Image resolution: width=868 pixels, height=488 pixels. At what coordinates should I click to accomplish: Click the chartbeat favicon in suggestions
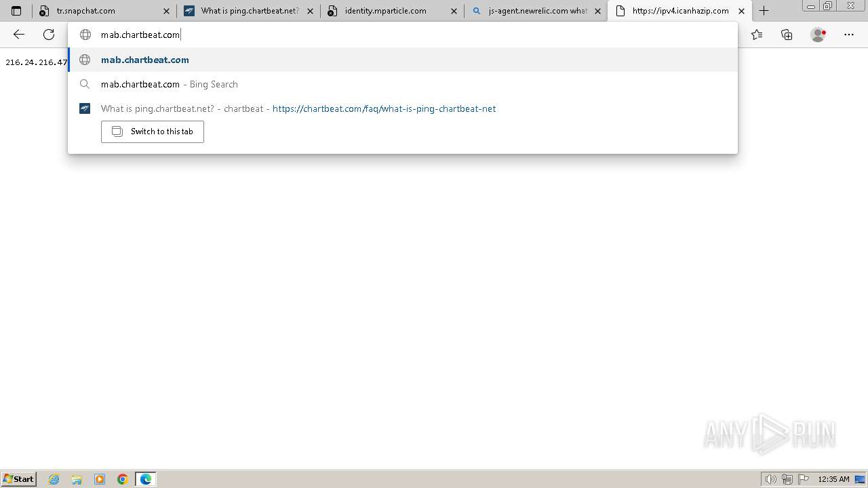85,108
